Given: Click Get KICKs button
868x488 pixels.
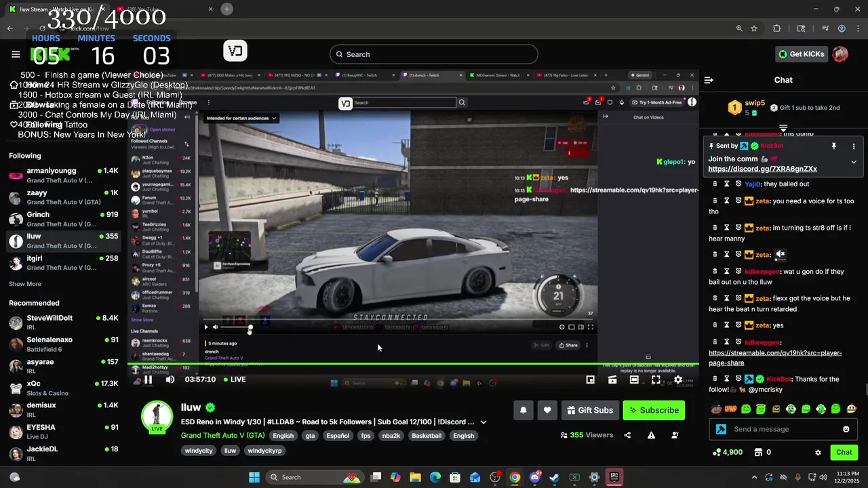Looking at the screenshot, I should click(802, 54).
